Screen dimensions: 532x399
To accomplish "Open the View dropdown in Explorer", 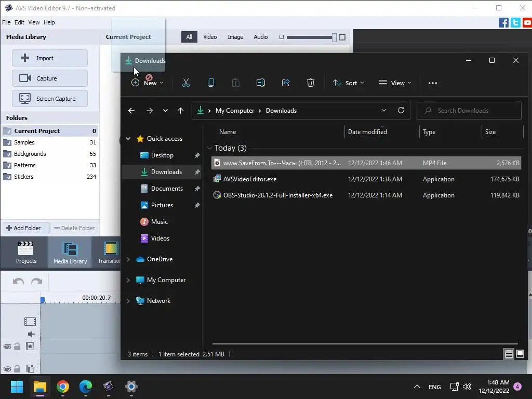I will (395, 83).
